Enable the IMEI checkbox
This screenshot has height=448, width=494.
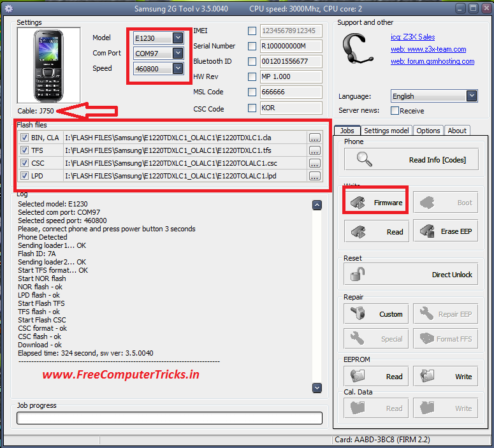click(252, 31)
